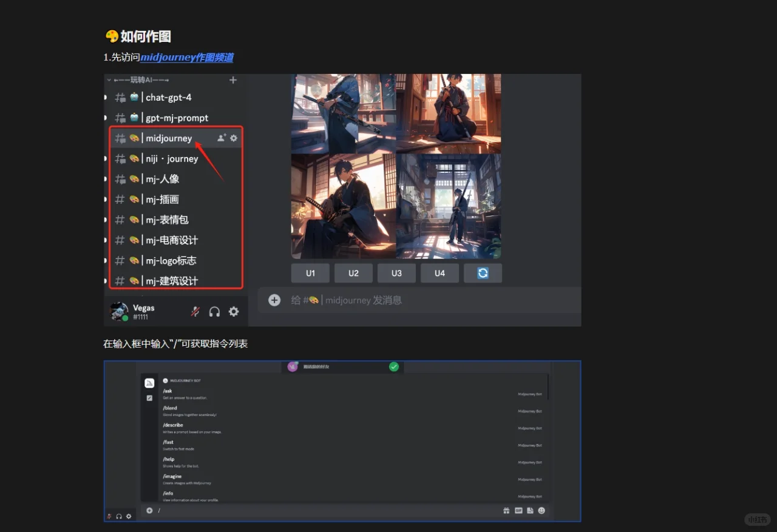Select the midjourney channel
This screenshot has width=777, height=532.
click(x=169, y=138)
